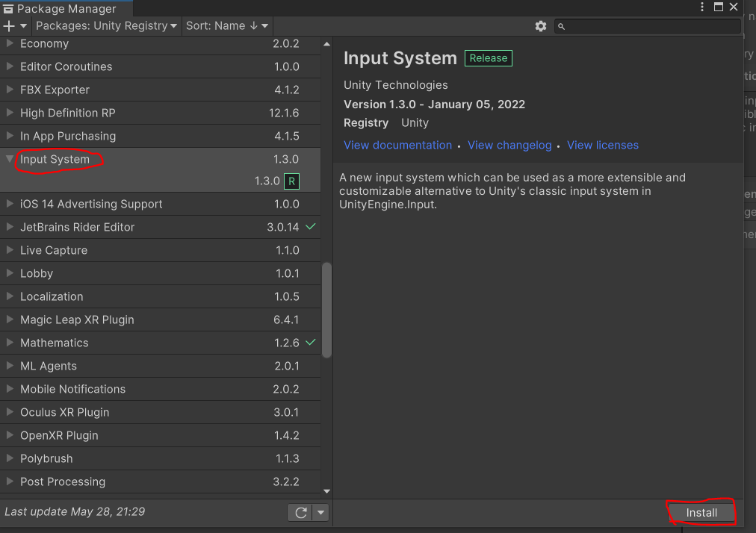Expand the OpenXR Plugin versions
756x533 pixels.
coord(9,435)
